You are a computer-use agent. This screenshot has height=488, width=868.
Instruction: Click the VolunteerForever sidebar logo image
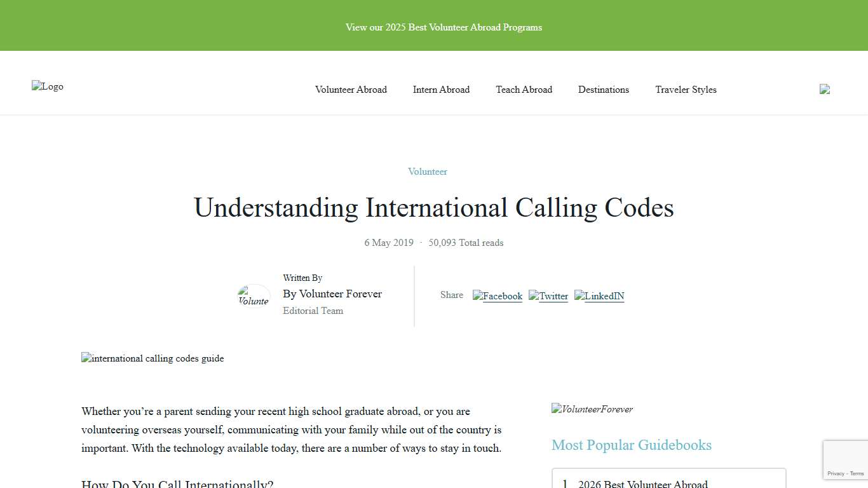pyautogui.click(x=592, y=409)
